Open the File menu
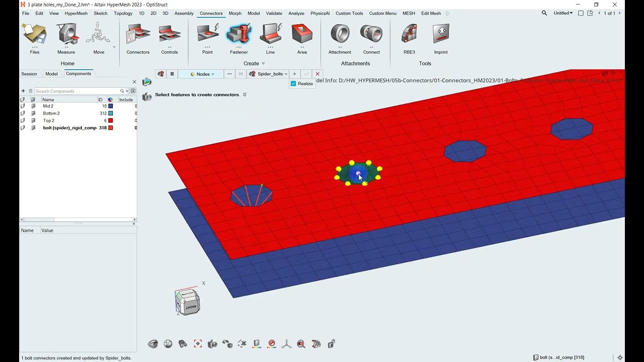The image size is (644, 362). (26, 13)
